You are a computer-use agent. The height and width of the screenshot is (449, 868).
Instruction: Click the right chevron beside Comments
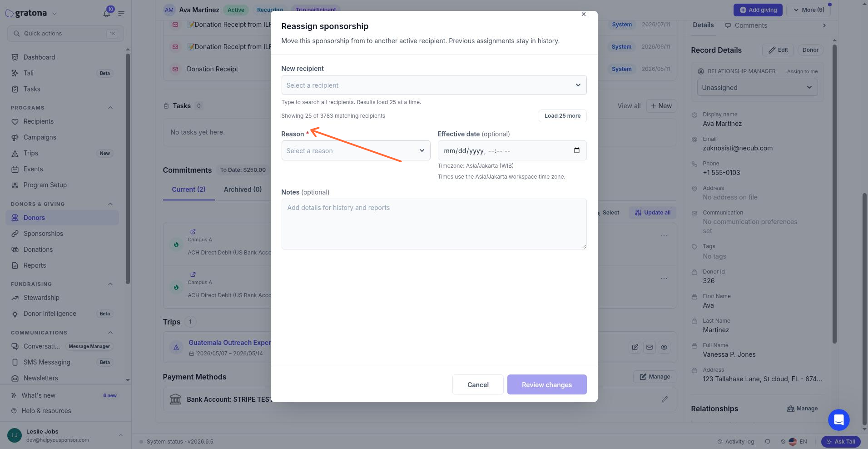click(x=824, y=25)
